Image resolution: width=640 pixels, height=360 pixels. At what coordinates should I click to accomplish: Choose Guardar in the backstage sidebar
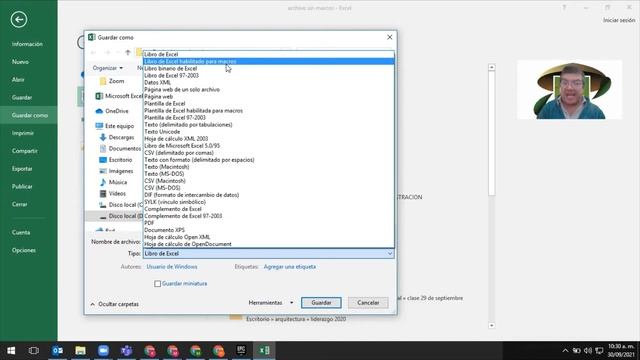coord(22,98)
